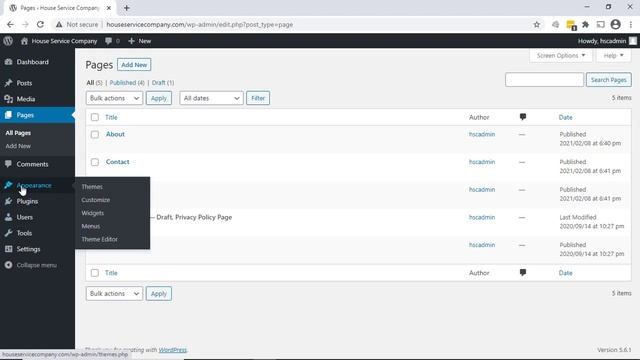
Task: Click the search pages input field
Action: (544, 80)
